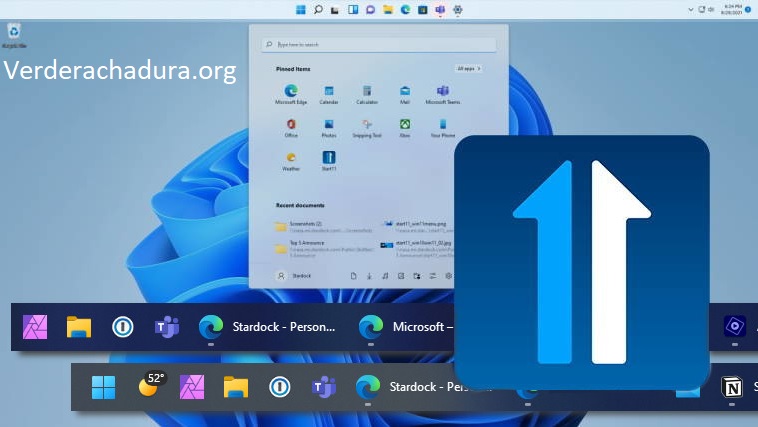Viewport: 758px width, 427px height.
Task: Open start11_win11menu.png recent document
Action: click(417, 226)
